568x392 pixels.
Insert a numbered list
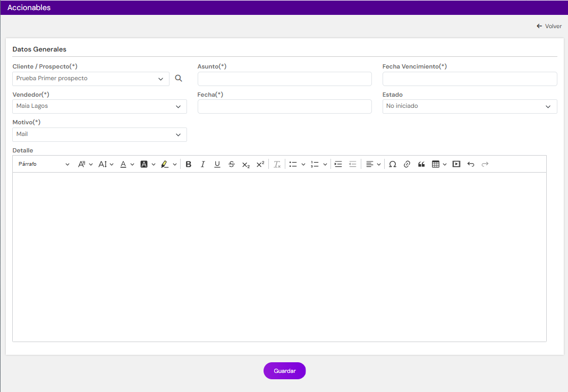[315, 164]
